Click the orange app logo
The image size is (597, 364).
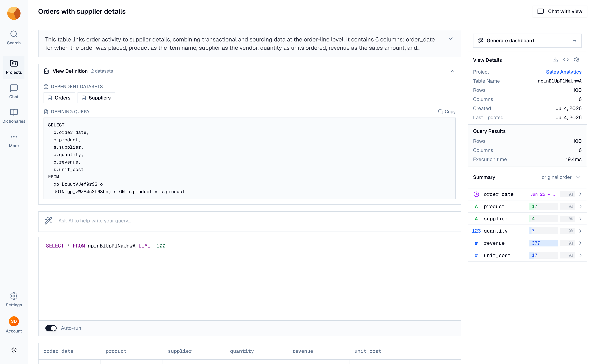pyautogui.click(x=14, y=13)
